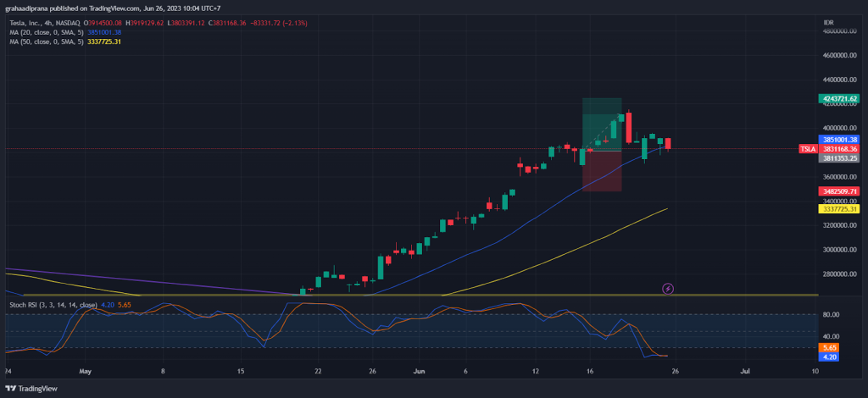868x398 pixels.
Task: Select the MA (20, close, 0, SMA, 5) legend
Action: tap(47, 32)
